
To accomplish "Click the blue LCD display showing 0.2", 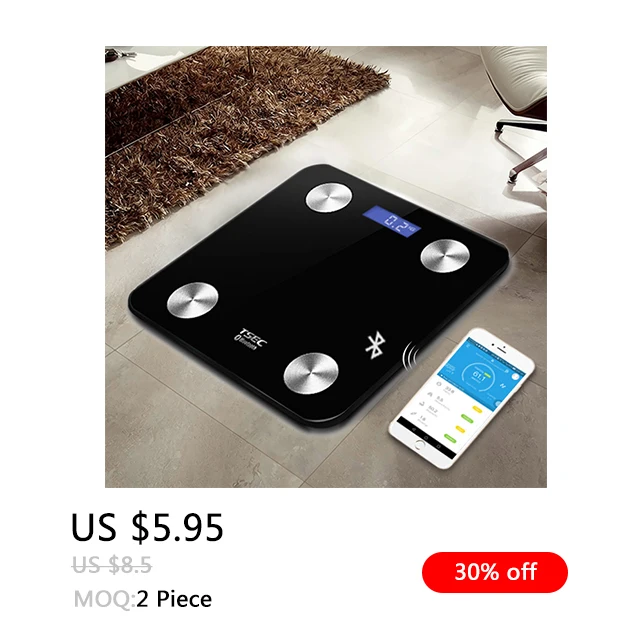I will (x=391, y=222).
